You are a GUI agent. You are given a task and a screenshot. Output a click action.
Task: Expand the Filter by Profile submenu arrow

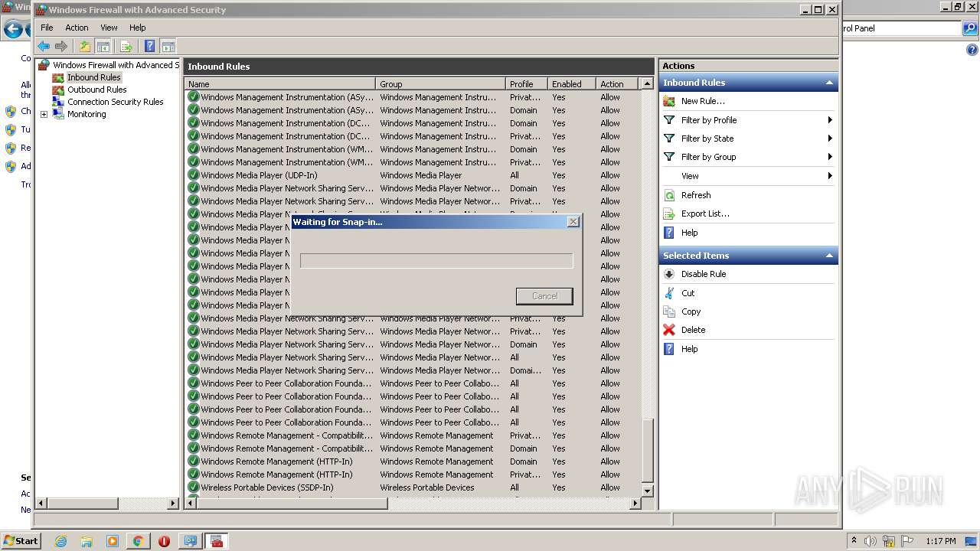coord(830,120)
